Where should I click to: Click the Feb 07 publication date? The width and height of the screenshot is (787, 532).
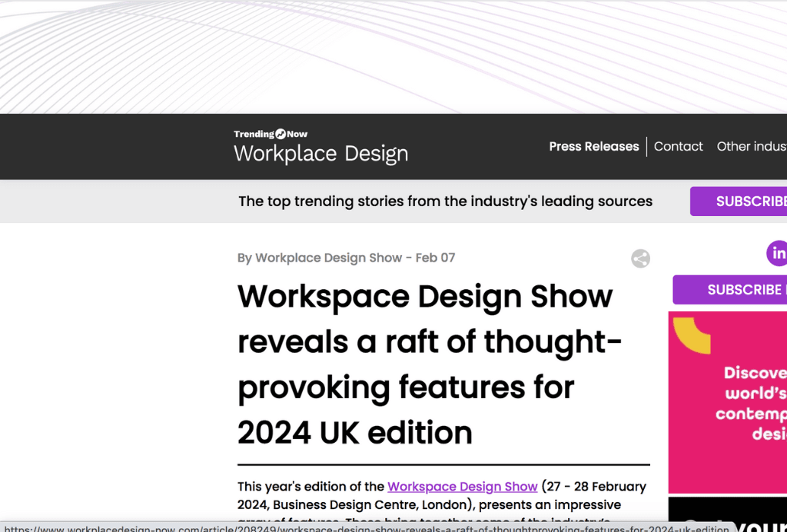pyautogui.click(x=435, y=258)
